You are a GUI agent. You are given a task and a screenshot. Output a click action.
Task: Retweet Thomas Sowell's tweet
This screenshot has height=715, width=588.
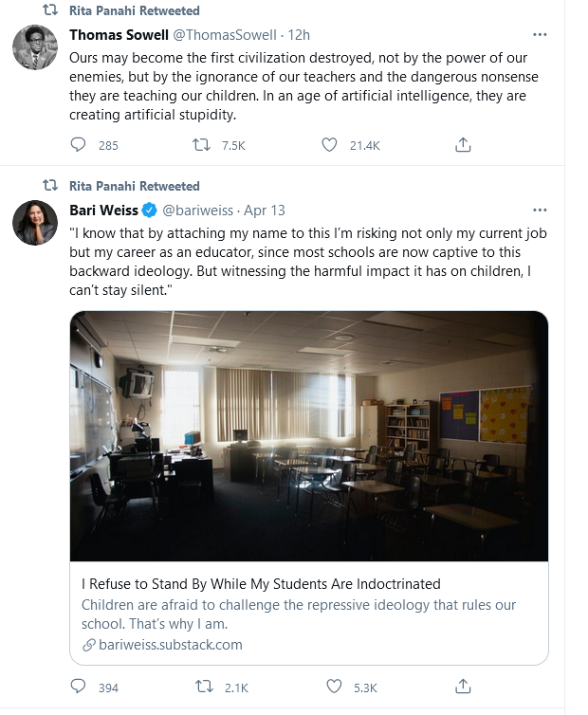pos(201,145)
